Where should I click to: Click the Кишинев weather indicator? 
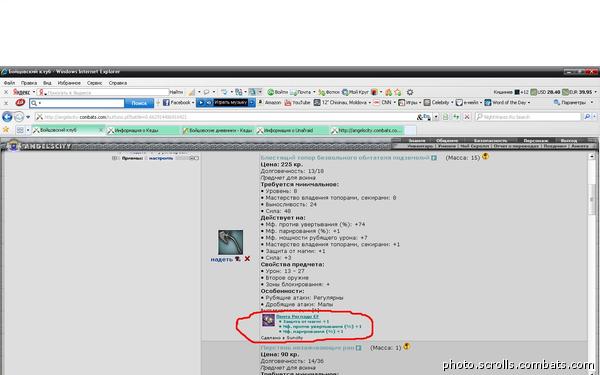tap(511, 92)
